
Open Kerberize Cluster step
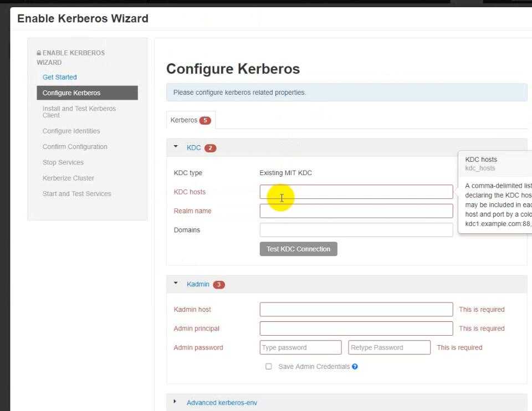[68, 178]
